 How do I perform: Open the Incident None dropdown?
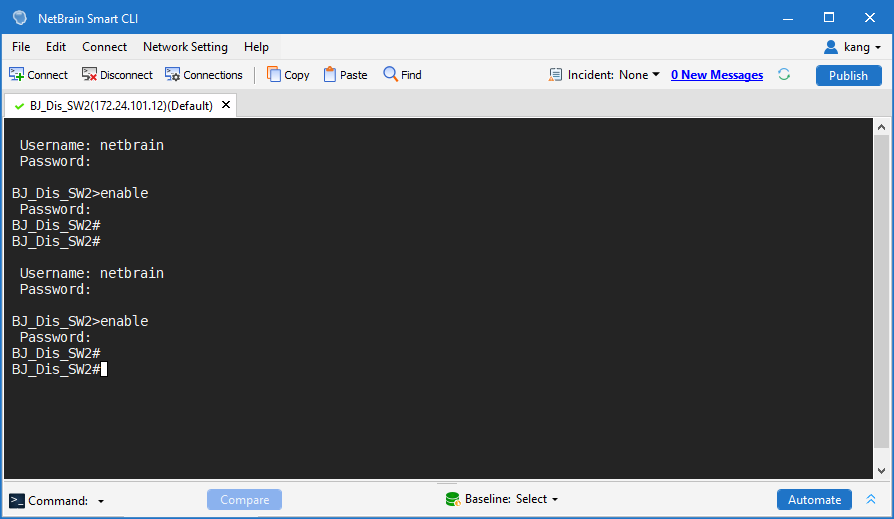click(x=639, y=75)
